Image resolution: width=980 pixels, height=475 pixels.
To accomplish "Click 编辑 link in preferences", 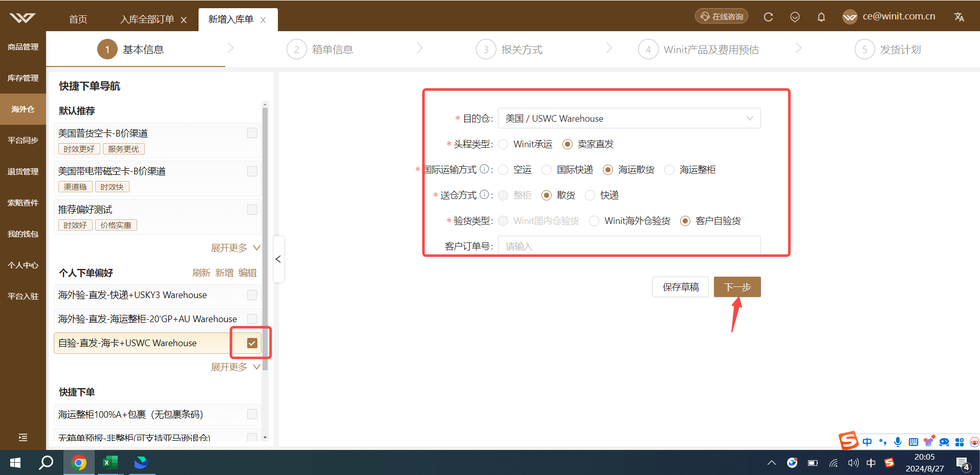I will pos(248,273).
